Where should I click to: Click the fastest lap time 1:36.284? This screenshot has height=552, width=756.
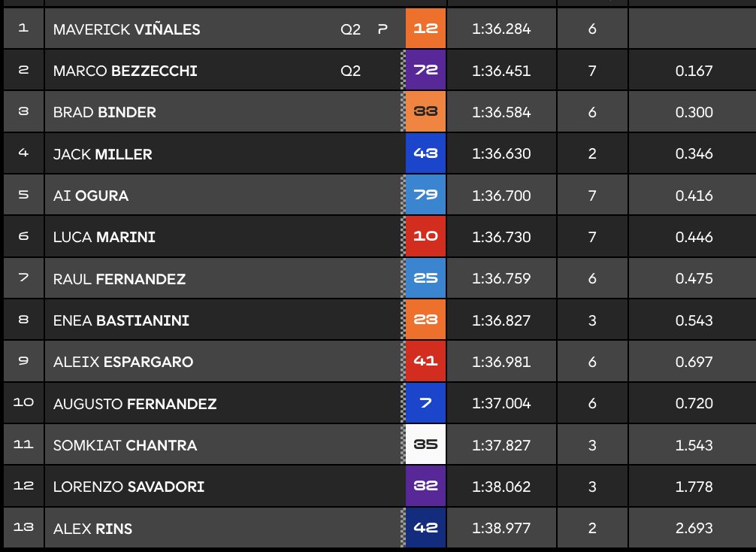[x=501, y=29]
